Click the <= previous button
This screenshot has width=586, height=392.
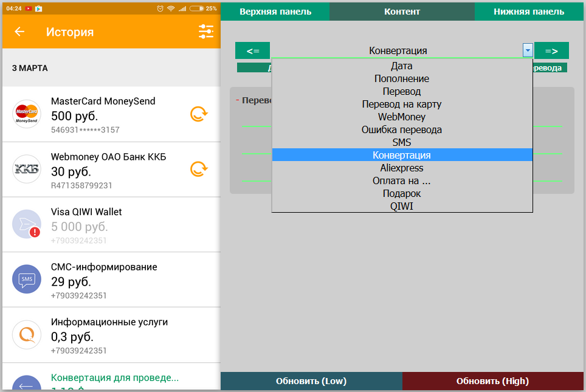pos(253,50)
